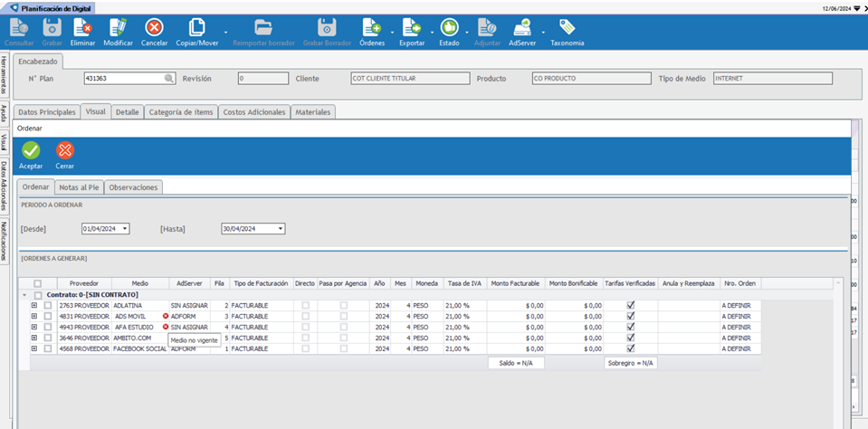
Task: Open the Categoría de ítems tab
Action: (x=181, y=112)
